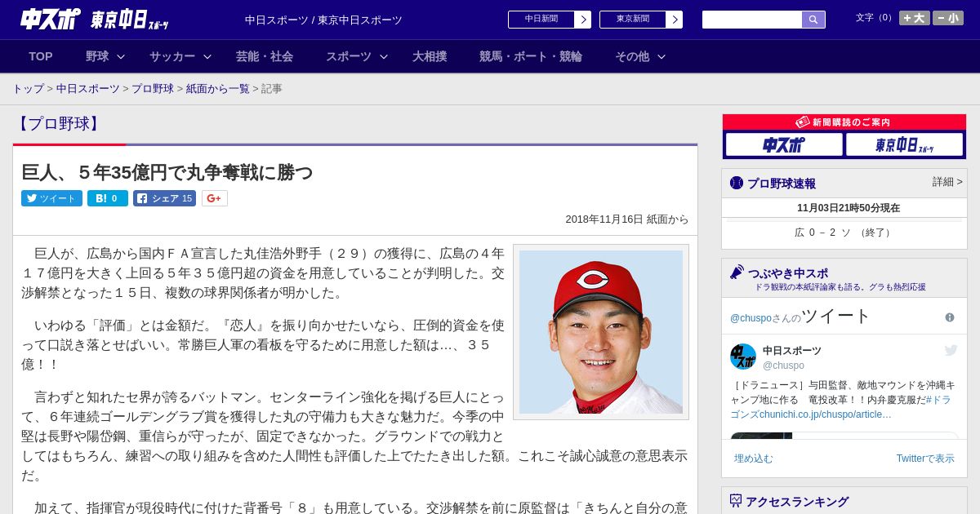Image resolution: width=980 pixels, height=514 pixels.
Task: Click the article headline 巨人、５年35億円
Action: (x=167, y=172)
